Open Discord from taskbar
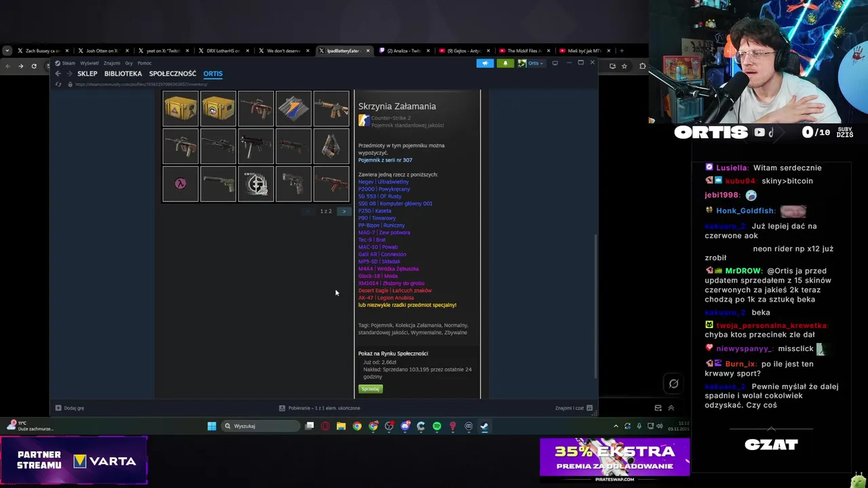 click(405, 426)
